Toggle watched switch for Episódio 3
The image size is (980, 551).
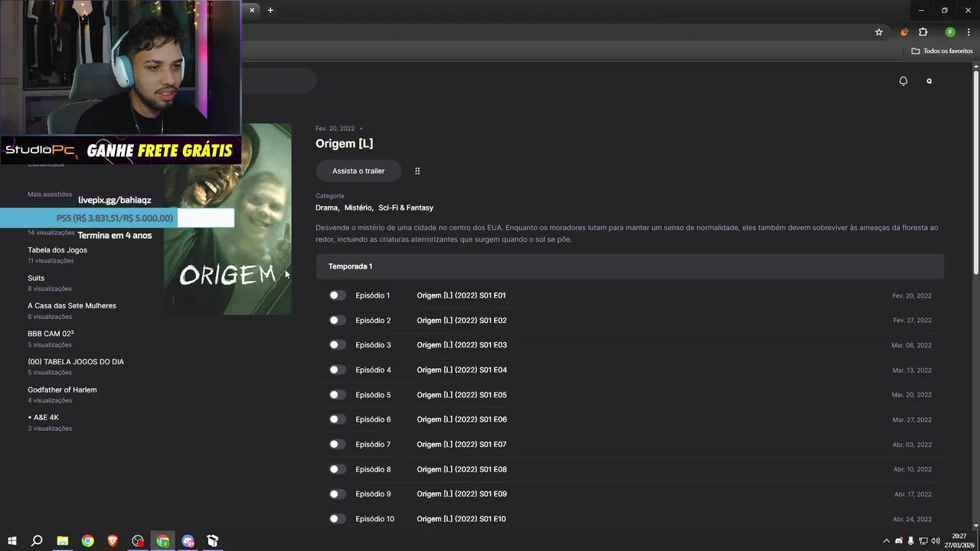[x=337, y=345]
